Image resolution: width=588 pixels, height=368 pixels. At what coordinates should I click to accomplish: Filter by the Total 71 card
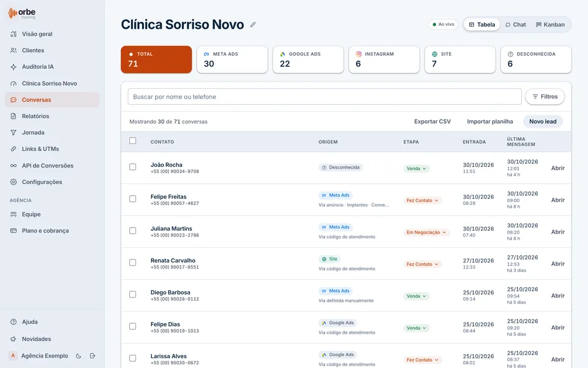tap(156, 59)
